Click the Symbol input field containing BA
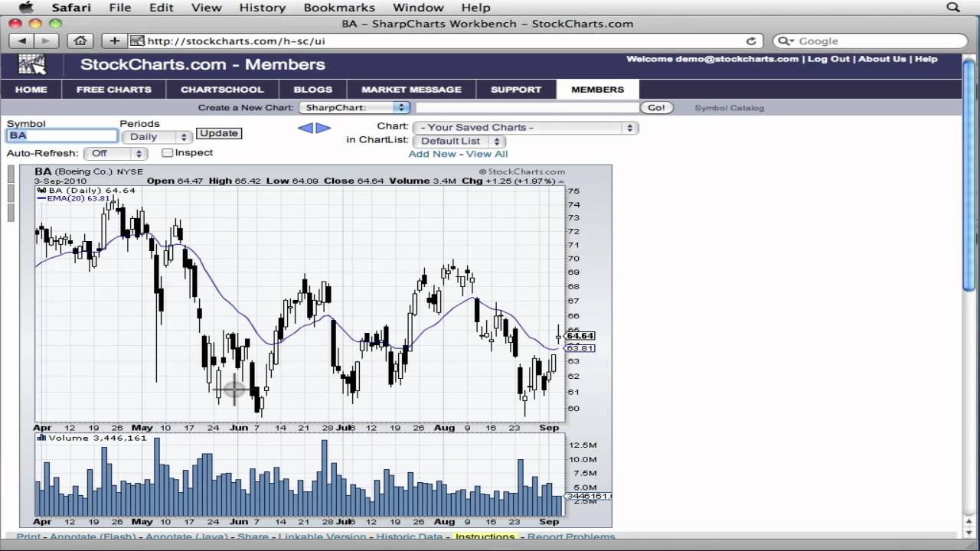 (x=62, y=135)
